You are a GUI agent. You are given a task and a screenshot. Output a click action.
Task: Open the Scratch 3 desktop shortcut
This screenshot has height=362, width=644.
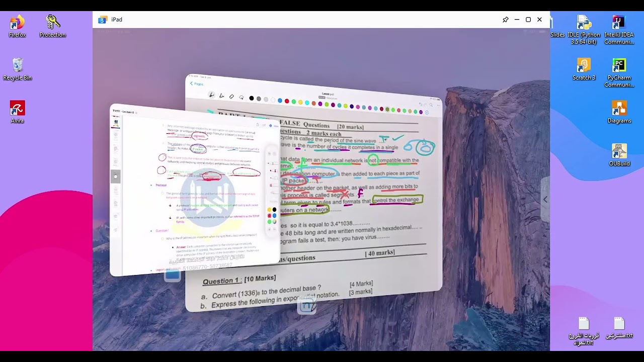coord(584,69)
